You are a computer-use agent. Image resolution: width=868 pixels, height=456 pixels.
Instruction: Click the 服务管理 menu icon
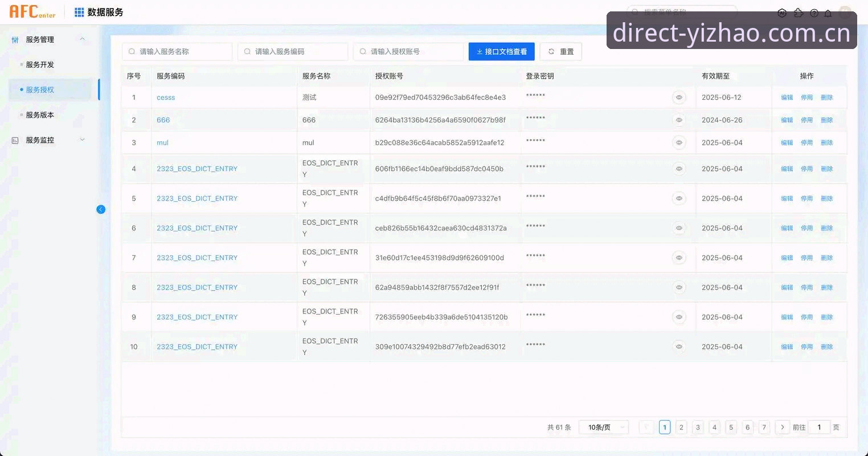click(15, 40)
